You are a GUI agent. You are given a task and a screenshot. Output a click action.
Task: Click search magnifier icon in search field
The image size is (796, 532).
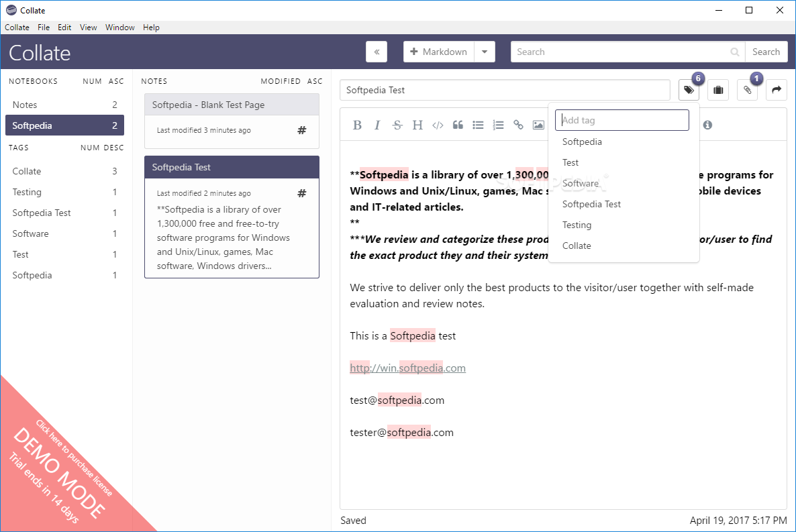(734, 52)
